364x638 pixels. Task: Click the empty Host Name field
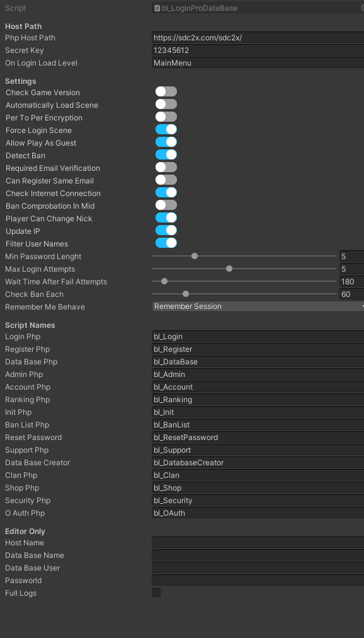click(x=258, y=542)
